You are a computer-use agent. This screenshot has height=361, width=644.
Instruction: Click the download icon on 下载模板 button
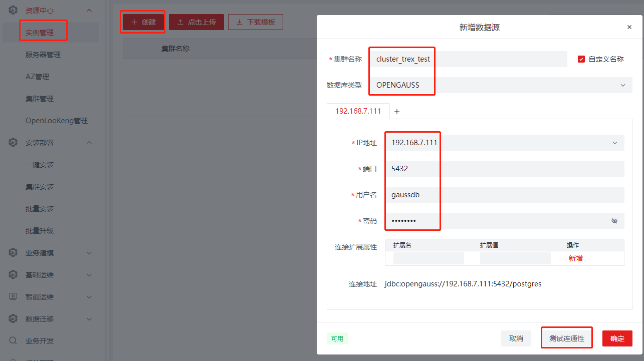tap(238, 22)
